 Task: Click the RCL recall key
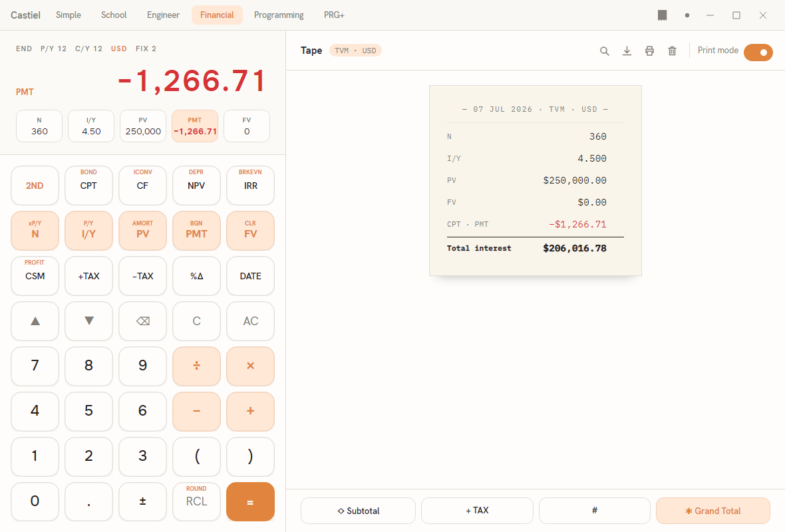pyautogui.click(x=196, y=501)
